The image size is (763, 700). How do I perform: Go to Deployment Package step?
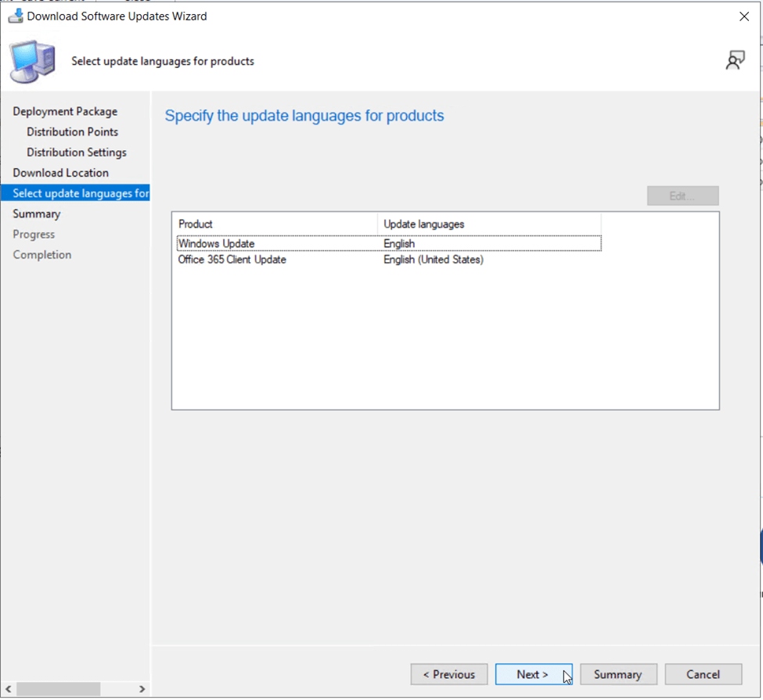click(65, 112)
